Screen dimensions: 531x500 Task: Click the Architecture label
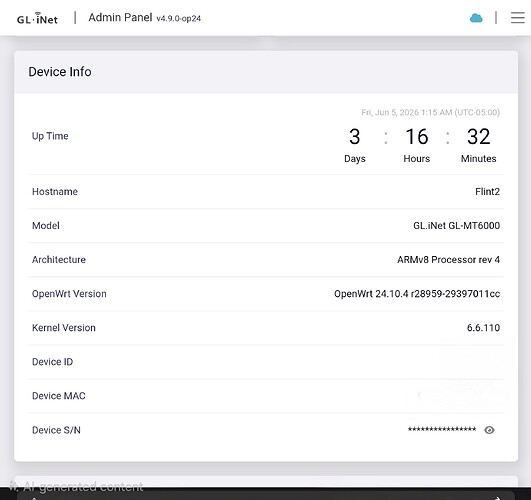coord(59,259)
